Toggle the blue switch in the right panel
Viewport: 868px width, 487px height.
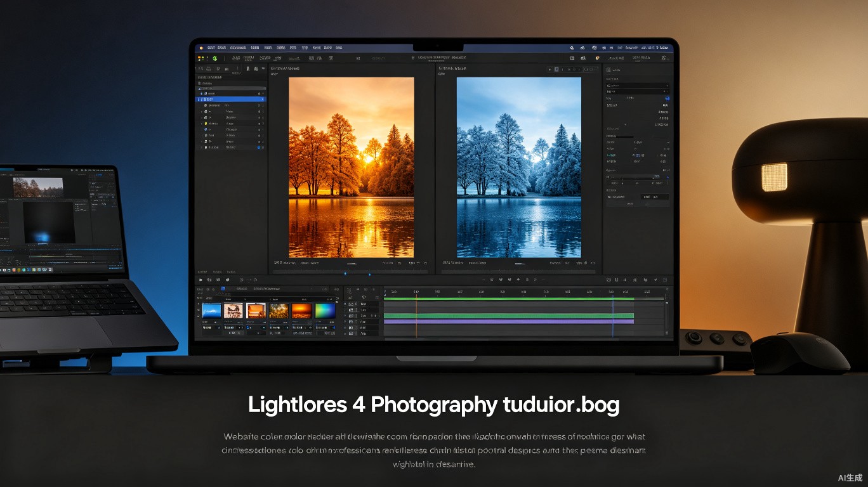tap(666, 99)
